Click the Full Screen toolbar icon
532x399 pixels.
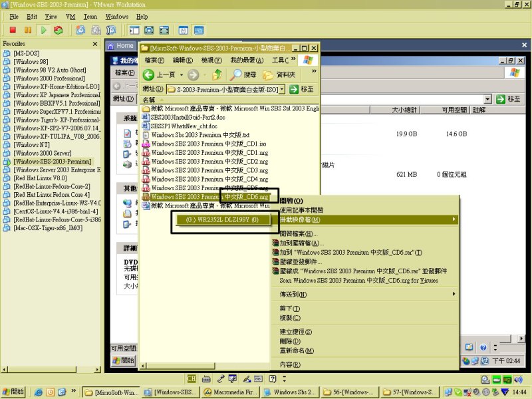coord(149,30)
